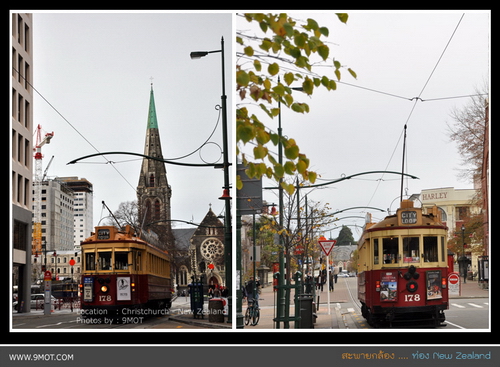
Task: Click the red tail light on right tram
Action: point(412,286)
